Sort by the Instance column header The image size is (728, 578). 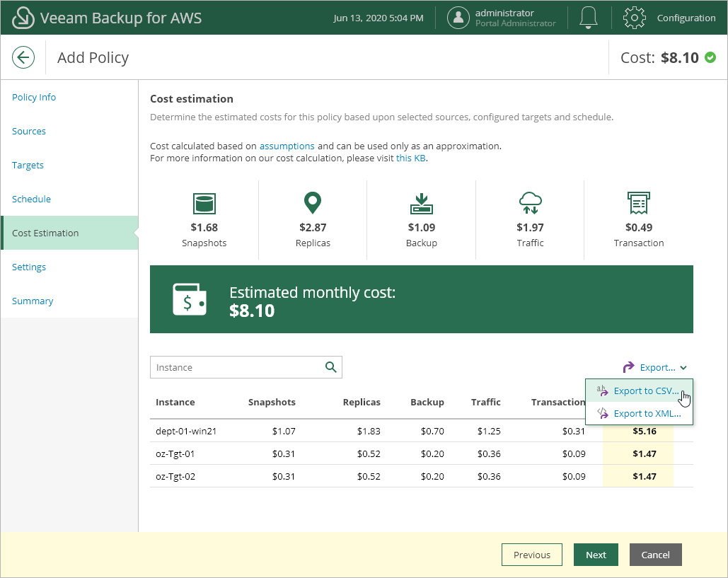coord(175,402)
